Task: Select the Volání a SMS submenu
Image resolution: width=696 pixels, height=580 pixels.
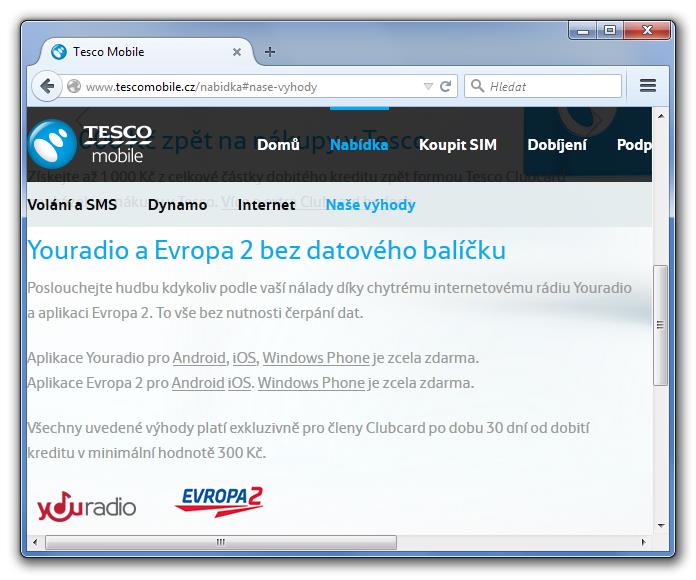Action: (x=72, y=205)
